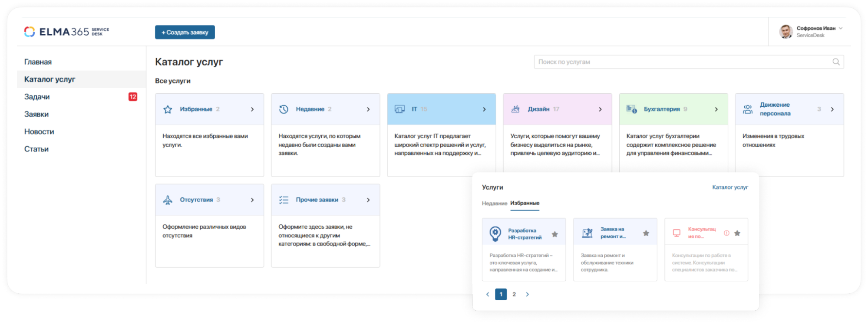Toggle favorite star on Консультация service
868x325 pixels.
click(737, 233)
